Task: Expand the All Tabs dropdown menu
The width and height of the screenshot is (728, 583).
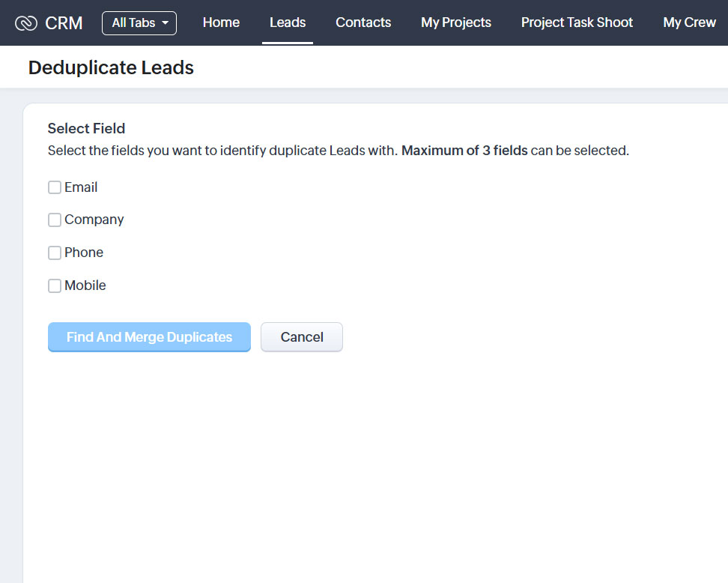Action: pos(139,23)
